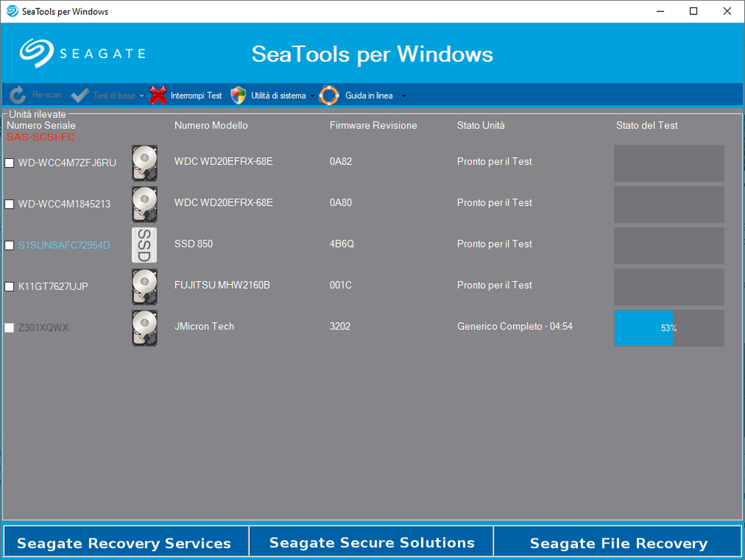
Task: Expand the Utilità di sistema dropdown arrow
Action: point(312,96)
